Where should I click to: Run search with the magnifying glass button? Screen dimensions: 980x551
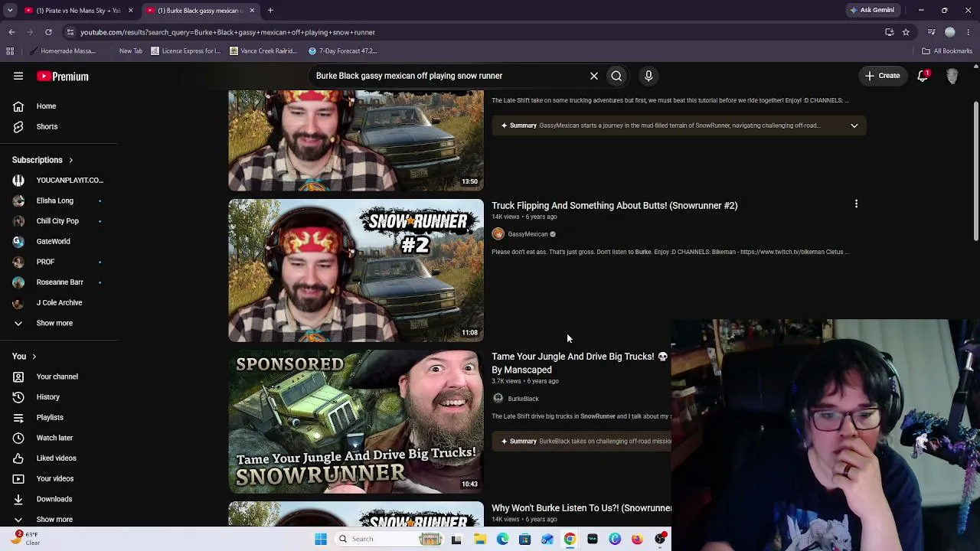tap(616, 76)
